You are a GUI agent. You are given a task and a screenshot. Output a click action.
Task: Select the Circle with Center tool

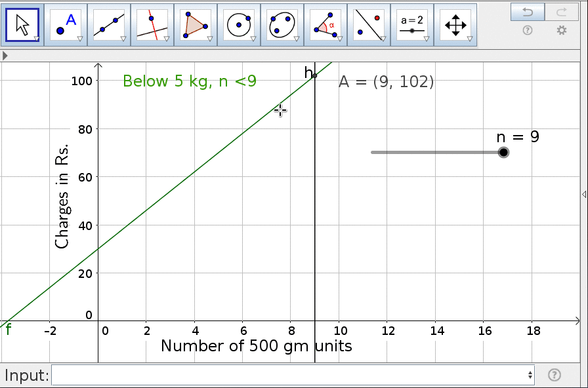pyautogui.click(x=239, y=25)
